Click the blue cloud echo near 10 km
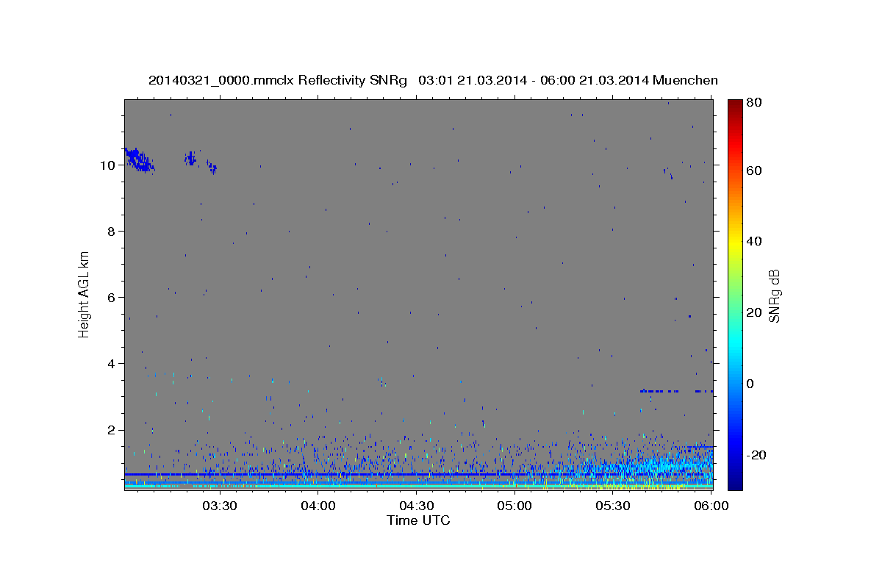The image size is (882, 588). 140,159
